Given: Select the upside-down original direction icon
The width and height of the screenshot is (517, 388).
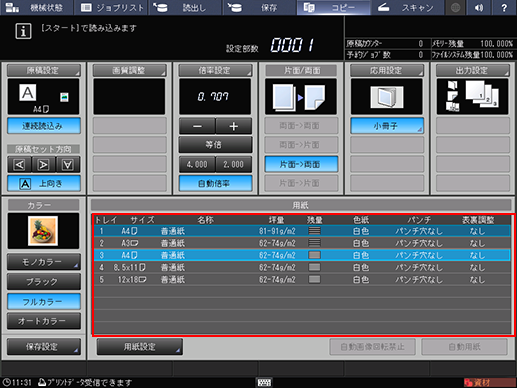Looking at the screenshot, I should (68, 164).
